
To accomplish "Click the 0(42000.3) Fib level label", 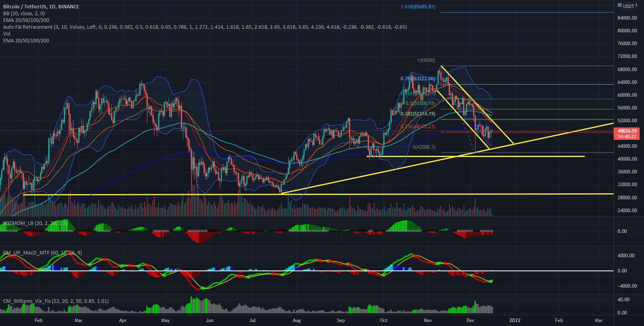I will pos(424,147).
